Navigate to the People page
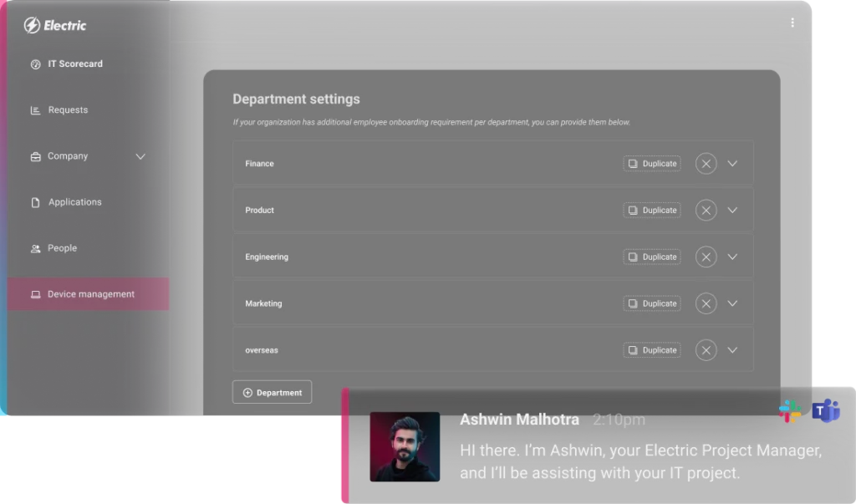The height and width of the screenshot is (504, 856). tap(62, 248)
